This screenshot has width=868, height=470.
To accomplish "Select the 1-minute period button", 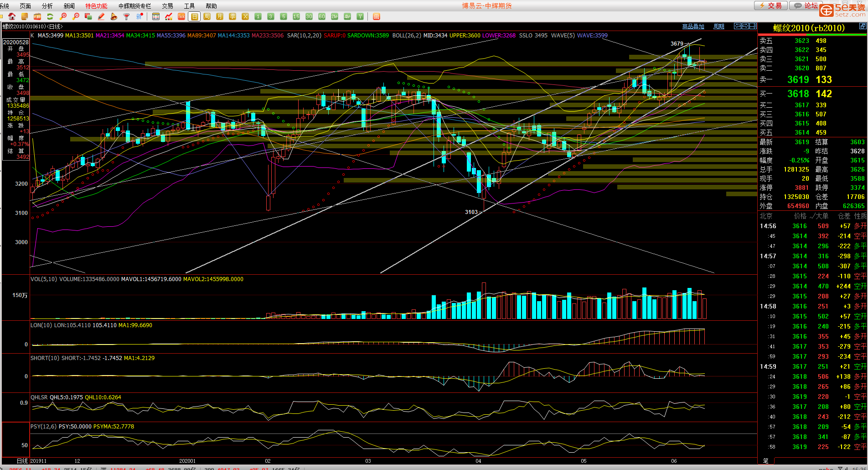I will click(258, 16).
